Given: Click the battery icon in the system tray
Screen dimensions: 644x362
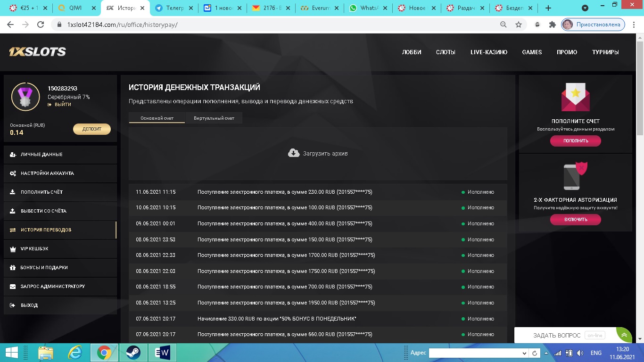Looking at the screenshot, I should pyautogui.click(x=569, y=353).
